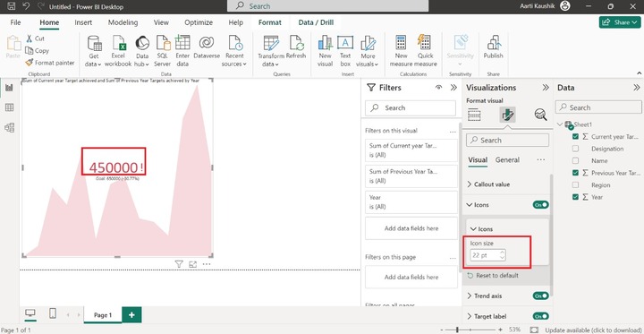
Task: Click the Save icon in title bar
Action: tap(11, 6)
